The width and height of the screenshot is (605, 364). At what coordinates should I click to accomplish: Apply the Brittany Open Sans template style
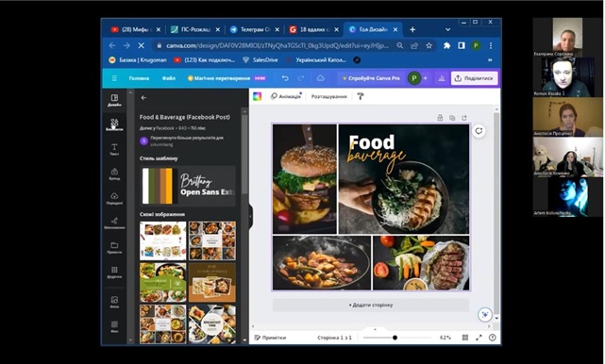coord(188,186)
